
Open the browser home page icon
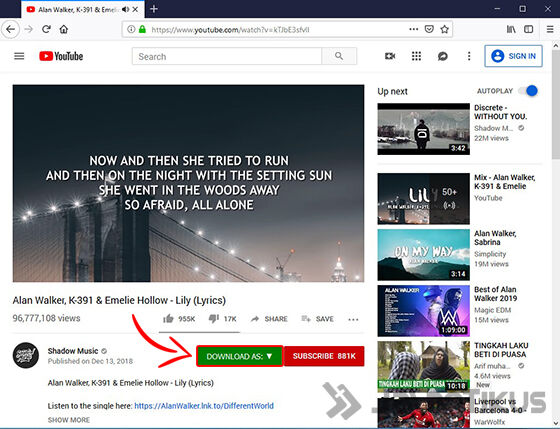[x=64, y=29]
